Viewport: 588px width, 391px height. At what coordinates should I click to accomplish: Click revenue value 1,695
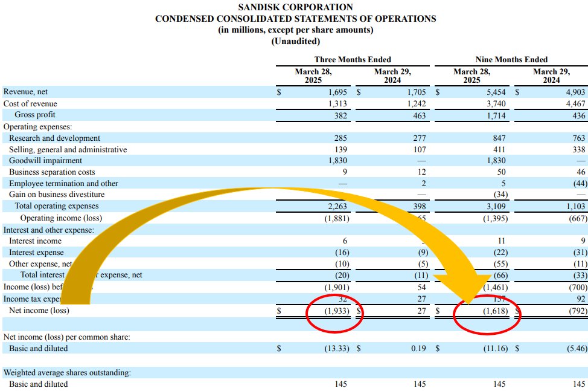pos(337,92)
